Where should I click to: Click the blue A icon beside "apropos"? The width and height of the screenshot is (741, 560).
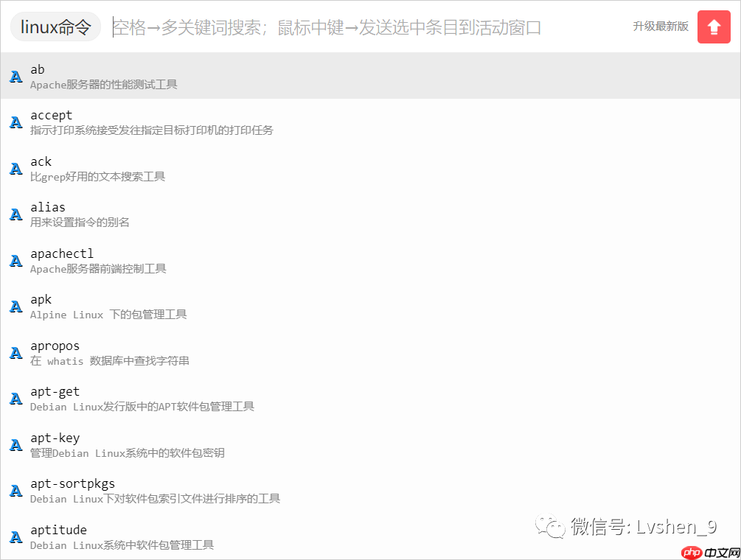coord(15,352)
